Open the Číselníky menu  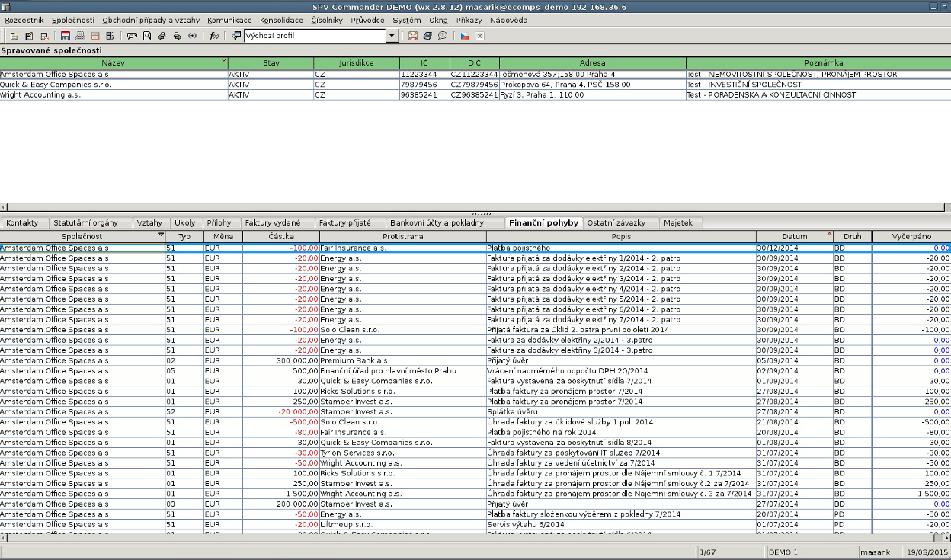coord(327,20)
